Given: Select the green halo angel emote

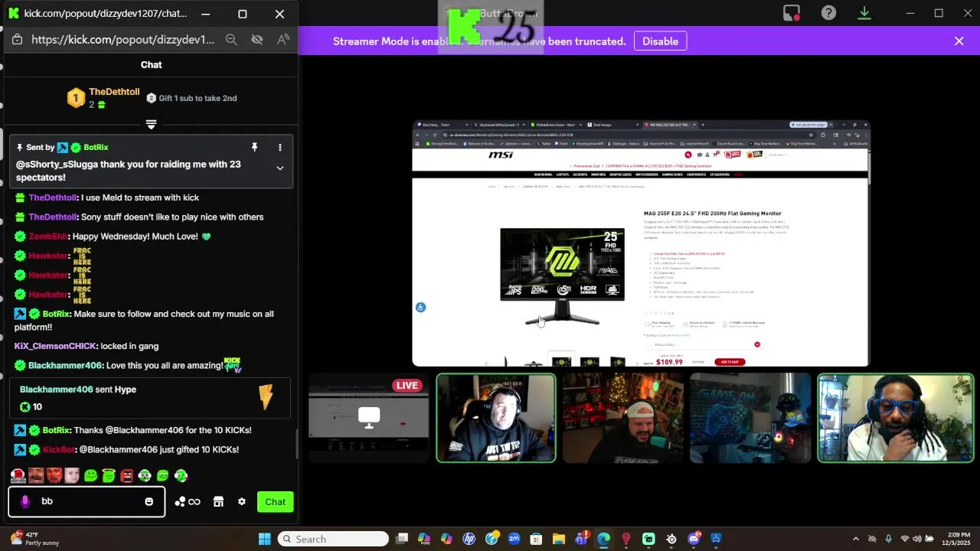Looking at the screenshot, I should 108,476.
